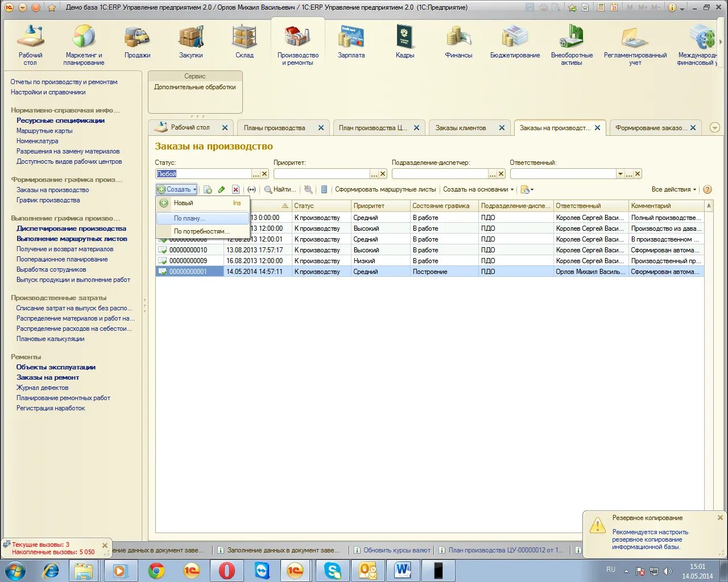728x582 pixels.
Task: Open the Внеоборотные активы section
Action: (x=572, y=44)
